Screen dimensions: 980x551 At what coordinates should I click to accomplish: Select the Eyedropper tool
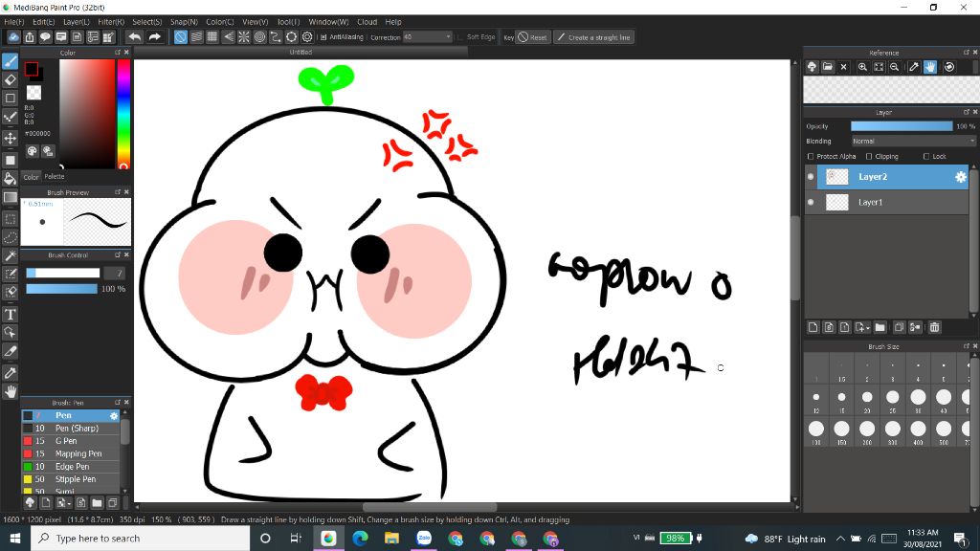click(x=10, y=373)
